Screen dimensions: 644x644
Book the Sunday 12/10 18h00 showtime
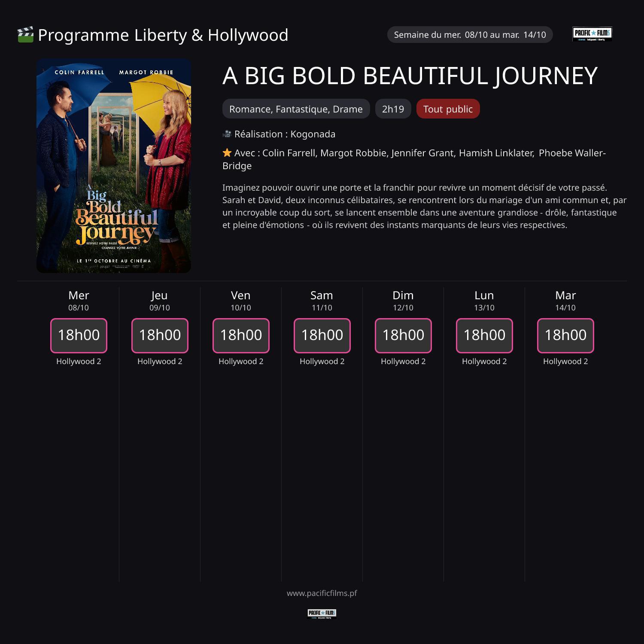click(403, 335)
